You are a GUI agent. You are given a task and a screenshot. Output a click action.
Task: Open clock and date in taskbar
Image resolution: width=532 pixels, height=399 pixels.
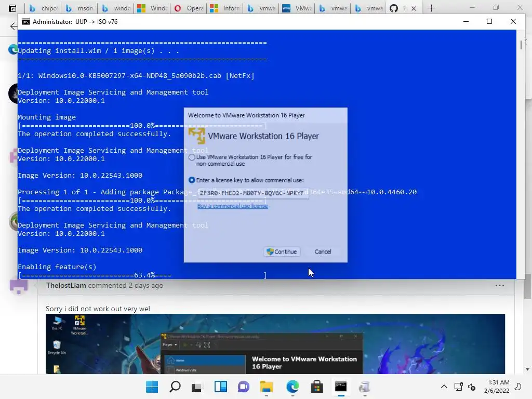click(497, 387)
